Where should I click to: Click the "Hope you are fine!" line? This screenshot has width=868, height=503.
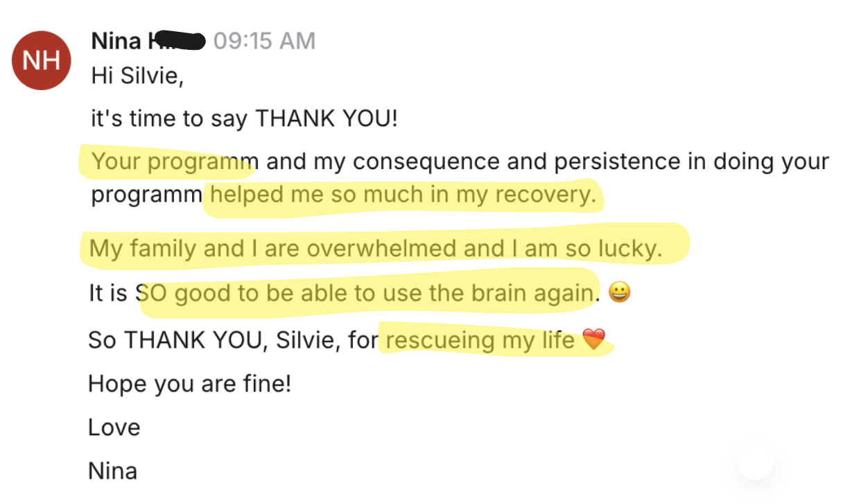coord(189,383)
